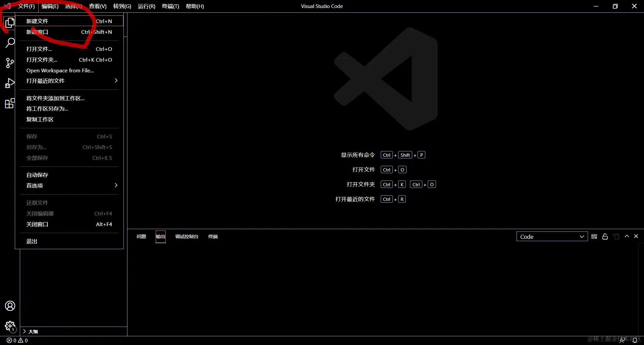Choose 将工作区另存为... entry
Image resolution: width=644 pixels, height=345 pixels.
coord(69,109)
